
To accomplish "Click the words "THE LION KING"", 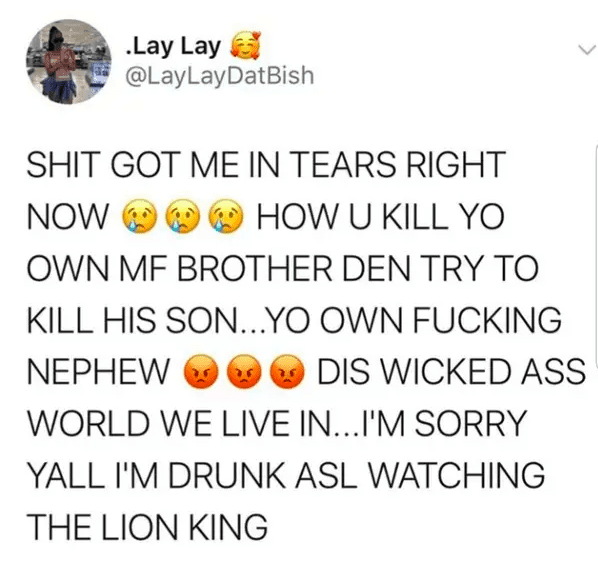I will (x=147, y=527).
